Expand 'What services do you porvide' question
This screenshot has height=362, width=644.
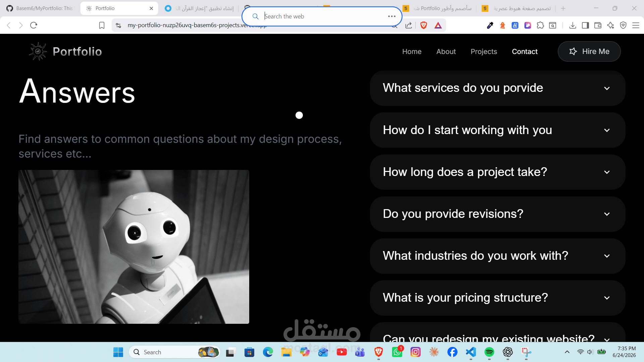(497, 88)
